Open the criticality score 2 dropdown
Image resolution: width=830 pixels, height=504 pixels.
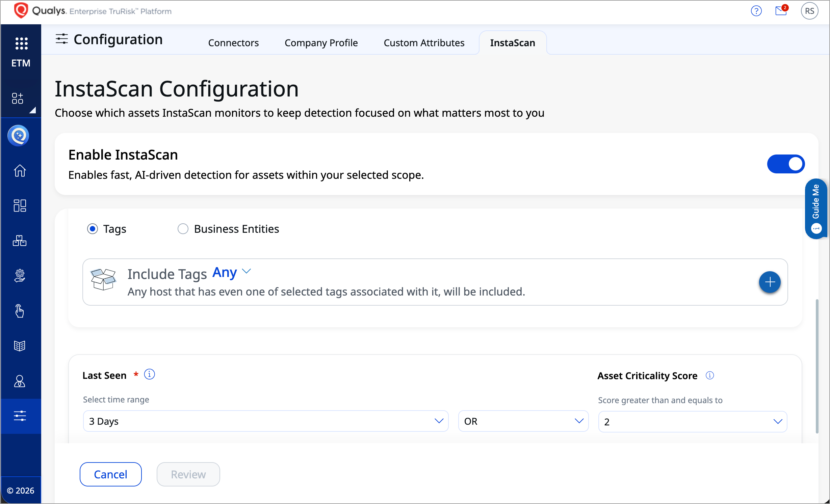(x=693, y=422)
